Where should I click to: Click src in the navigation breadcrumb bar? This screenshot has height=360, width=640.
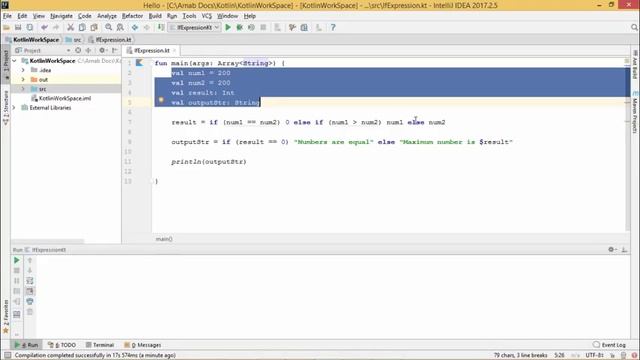tap(74, 40)
